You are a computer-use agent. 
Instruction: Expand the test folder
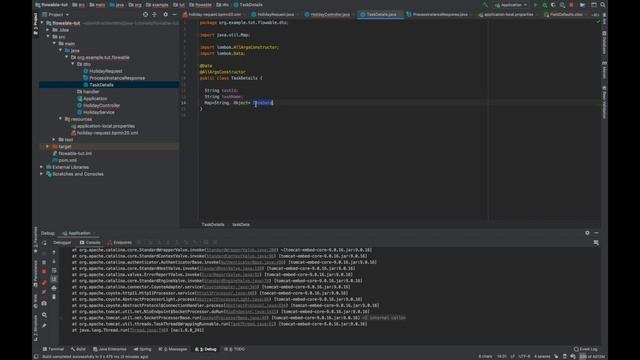(54, 140)
